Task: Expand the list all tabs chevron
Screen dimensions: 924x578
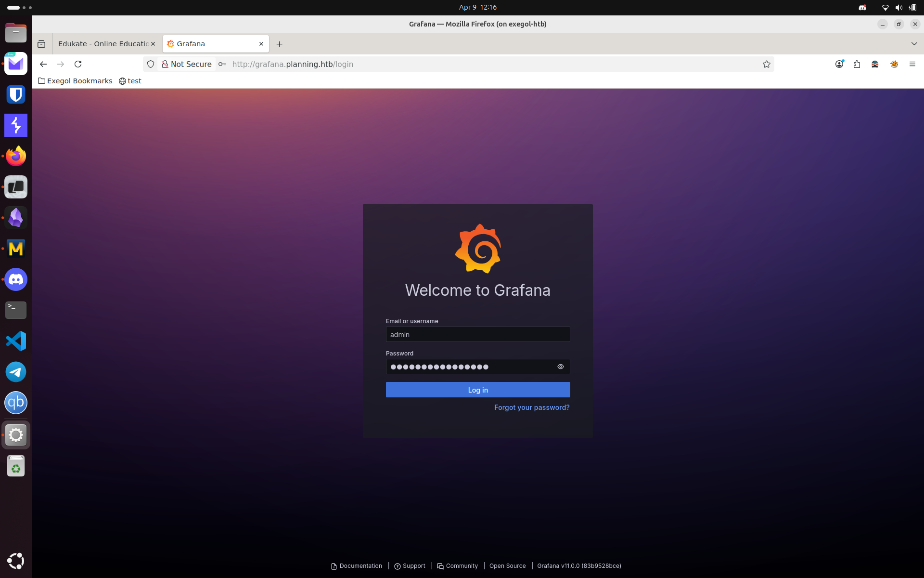Action: (914, 44)
